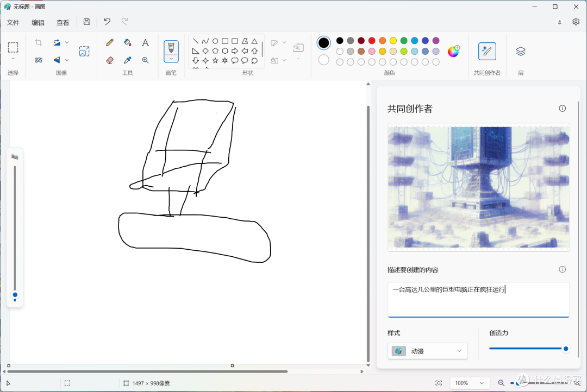Click the vertical canvas scrollbar
This screenshot has width=587, height=392.
[x=368, y=234]
